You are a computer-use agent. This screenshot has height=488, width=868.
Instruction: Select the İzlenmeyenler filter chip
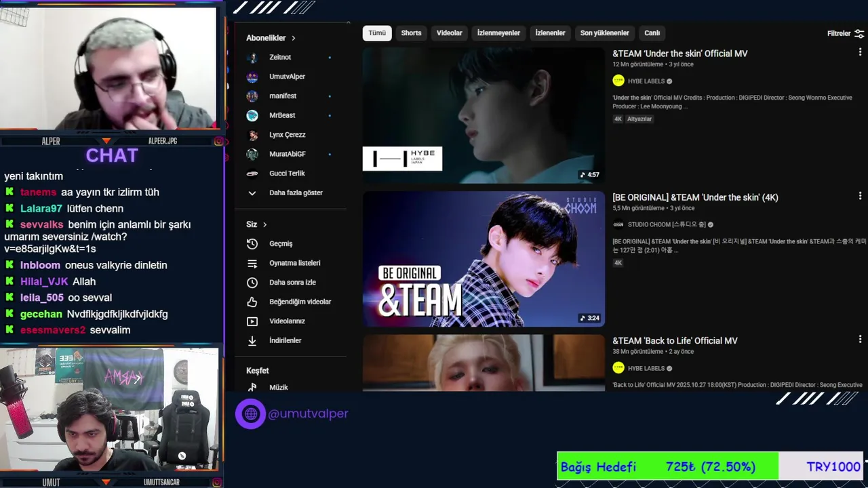coord(498,33)
